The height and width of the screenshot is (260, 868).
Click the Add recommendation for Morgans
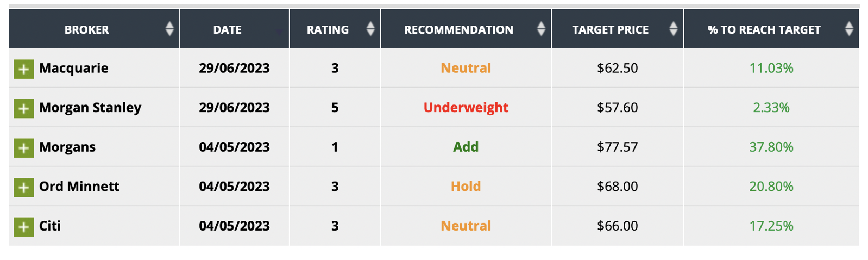[x=466, y=147]
